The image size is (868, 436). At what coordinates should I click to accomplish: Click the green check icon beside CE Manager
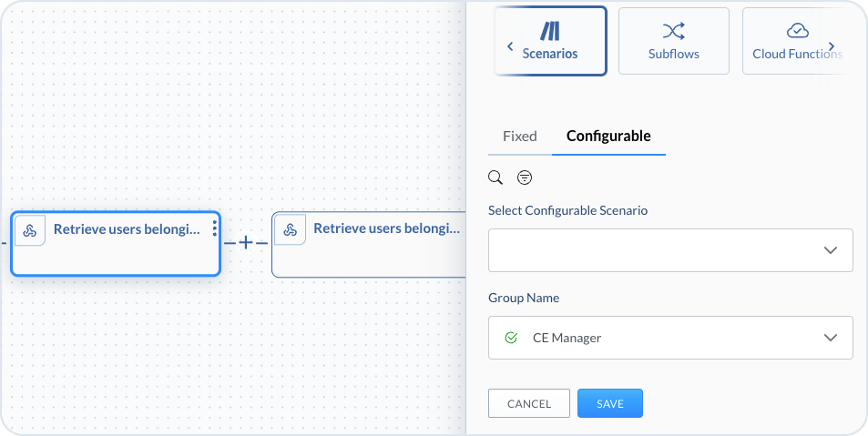pos(511,338)
